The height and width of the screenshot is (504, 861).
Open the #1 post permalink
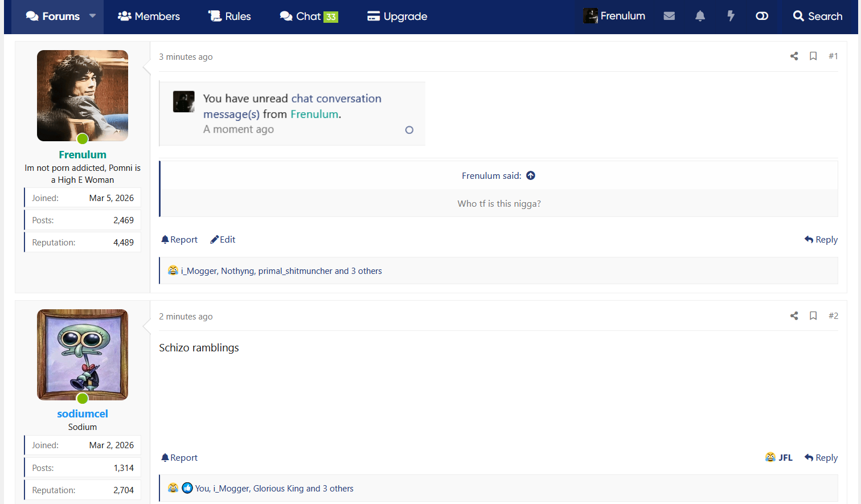point(833,56)
